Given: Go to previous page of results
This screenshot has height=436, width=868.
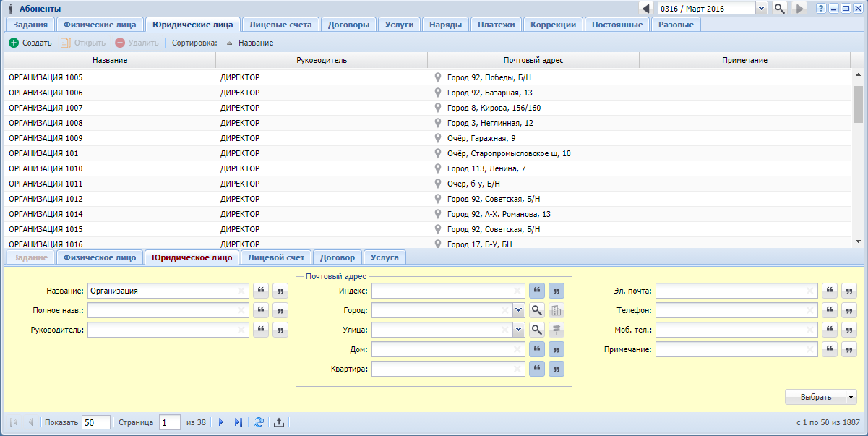Looking at the screenshot, I should pyautogui.click(x=30, y=422).
